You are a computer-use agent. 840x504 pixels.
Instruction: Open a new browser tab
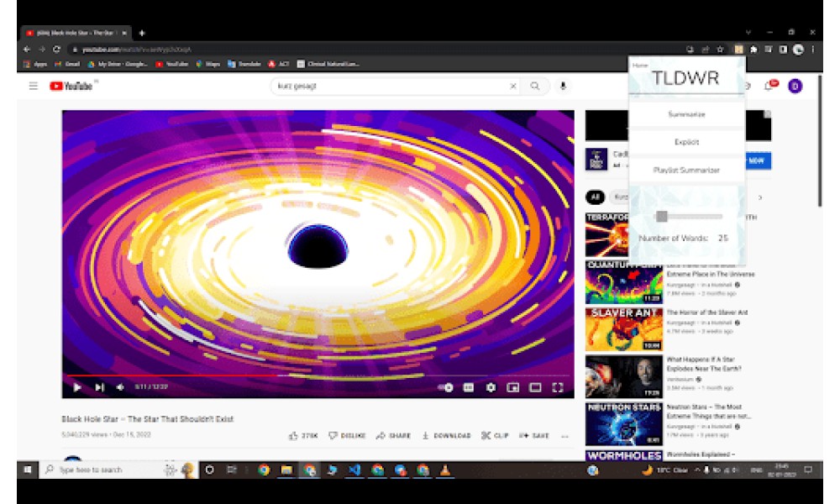(142, 33)
